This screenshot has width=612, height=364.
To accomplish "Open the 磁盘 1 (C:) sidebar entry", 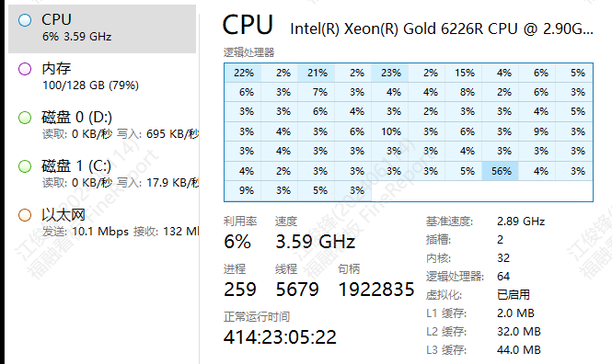I will 102,175.
